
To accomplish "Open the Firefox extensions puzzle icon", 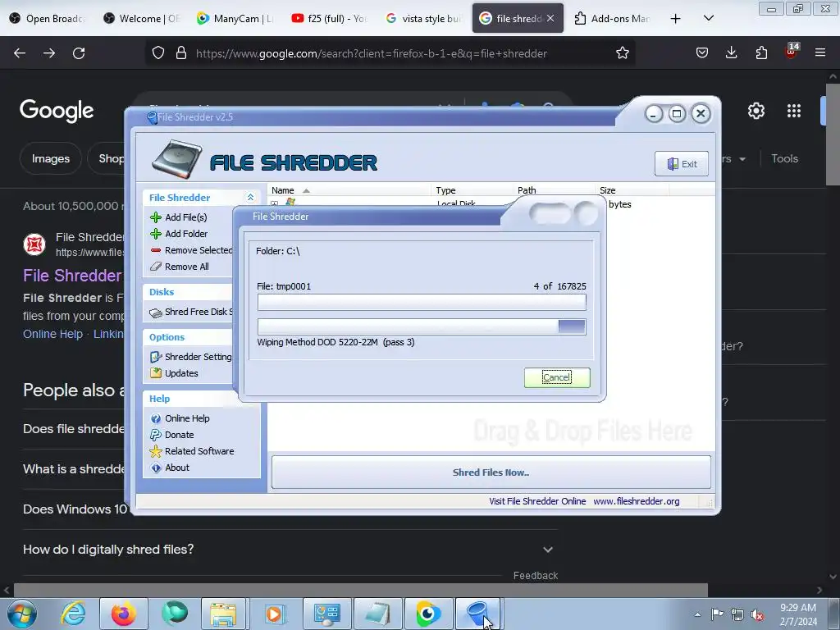I will 761,52.
